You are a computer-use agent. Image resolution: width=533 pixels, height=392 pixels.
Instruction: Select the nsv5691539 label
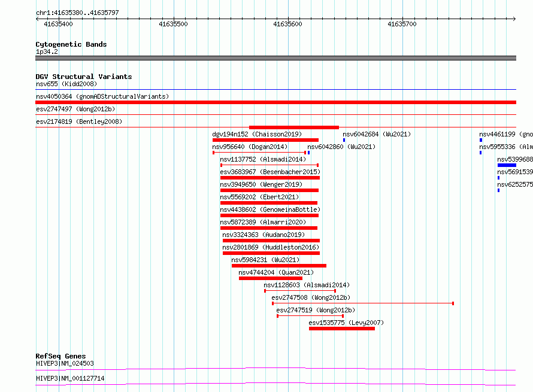coord(515,172)
